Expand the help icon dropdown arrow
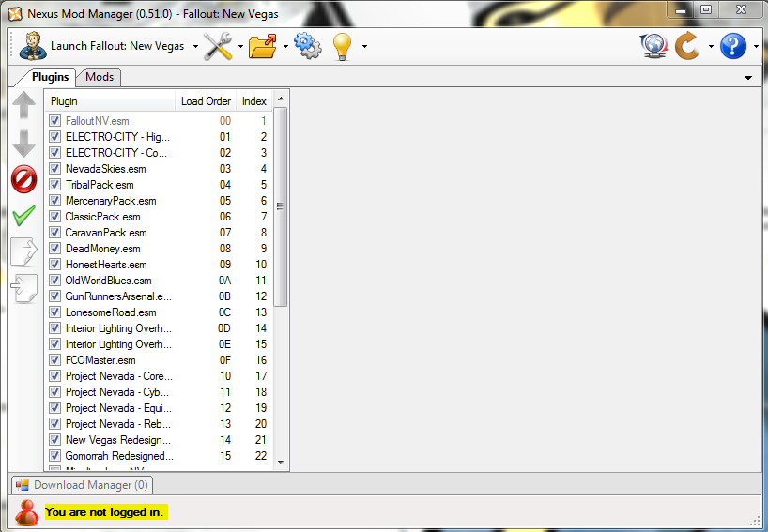768x532 pixels. tap(756, 47)
